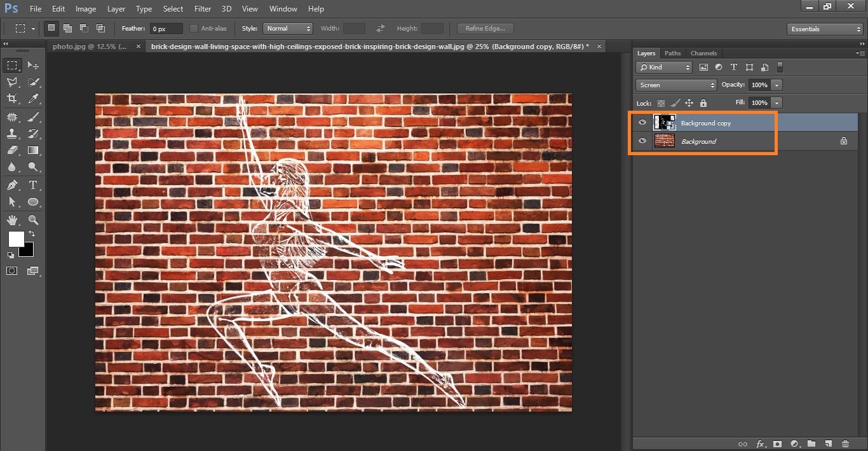Delete layer using trash icon

pos(845,443)
